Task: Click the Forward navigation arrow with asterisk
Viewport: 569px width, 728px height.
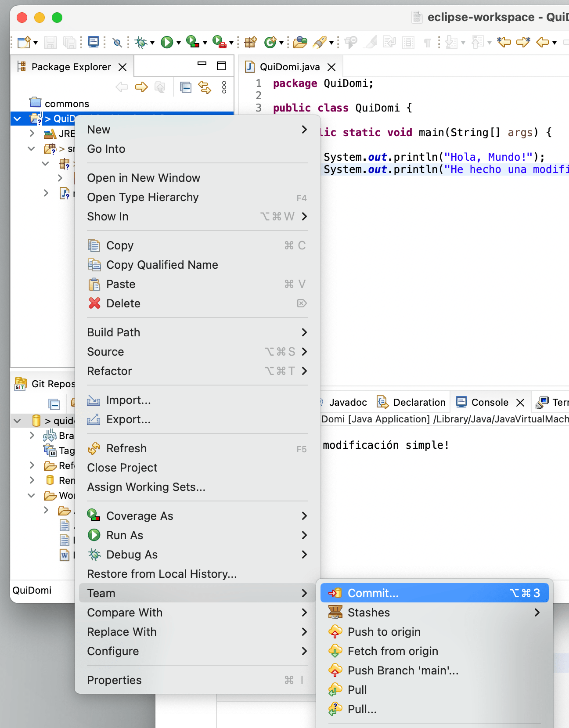Action: pyautogui.click(x=523, y=42)
